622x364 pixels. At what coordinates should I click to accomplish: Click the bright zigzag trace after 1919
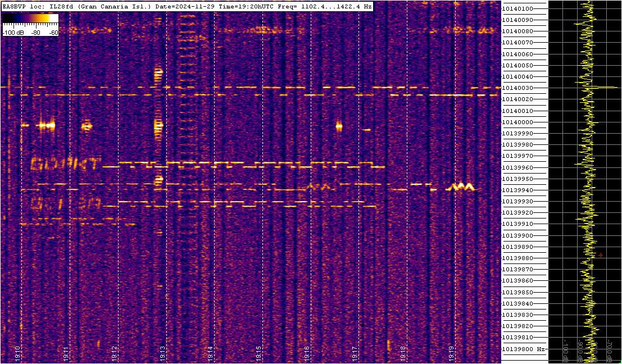click(460, 186)
